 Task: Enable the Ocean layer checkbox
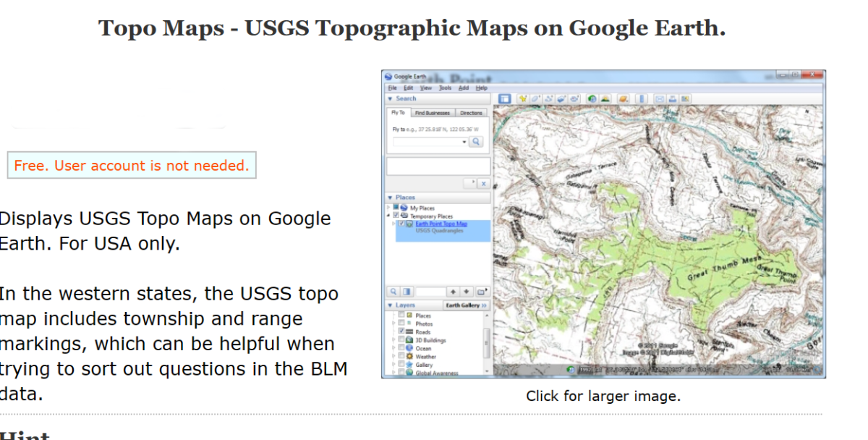[x=401, y=348]
